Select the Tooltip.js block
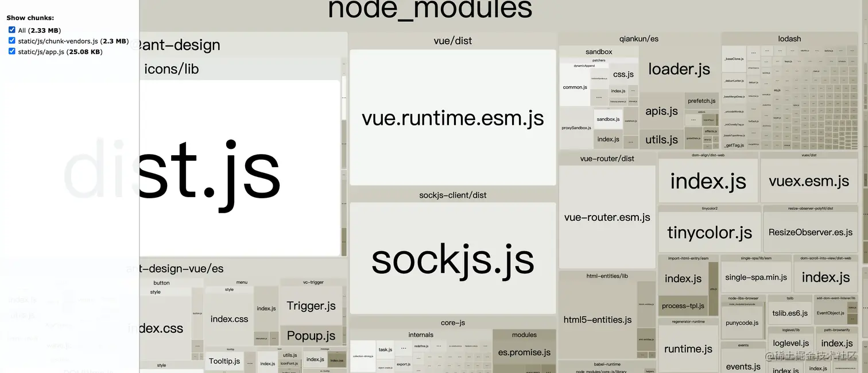868x373 pixels. pos(224,361)
